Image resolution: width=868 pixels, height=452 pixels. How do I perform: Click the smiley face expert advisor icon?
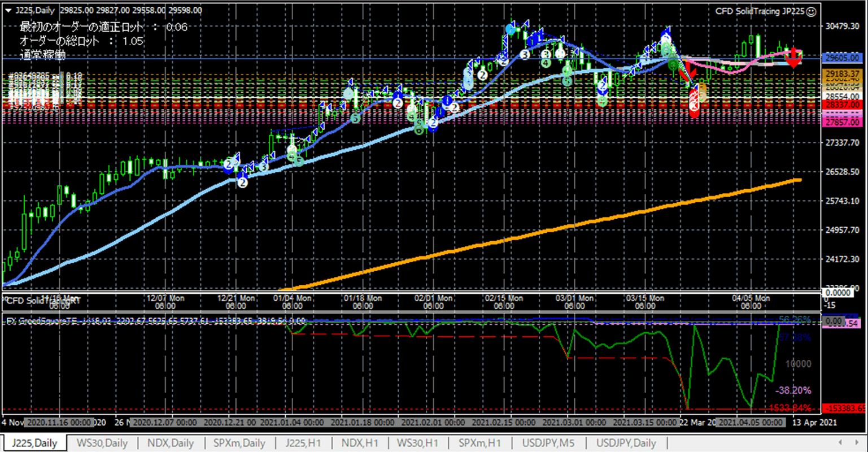(811, 11)
